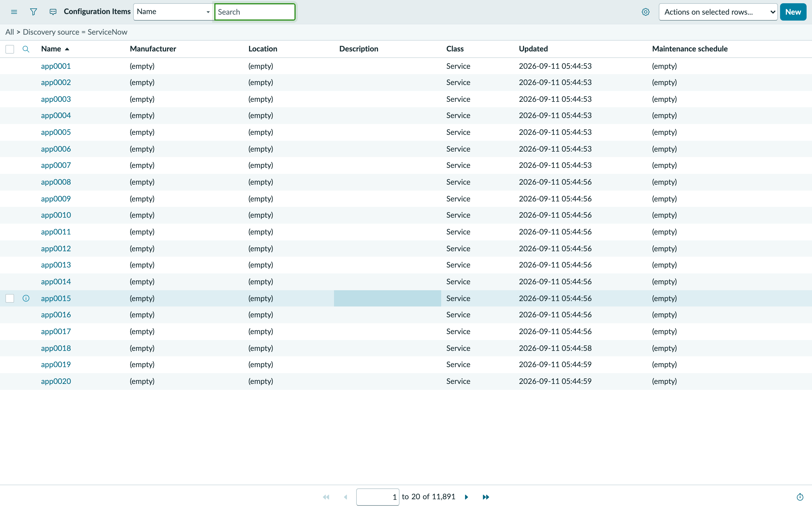Screen dimensions: 812x509
Task: Click the highlighted Description cell of app0015
Action: click(x=387, y=298)
